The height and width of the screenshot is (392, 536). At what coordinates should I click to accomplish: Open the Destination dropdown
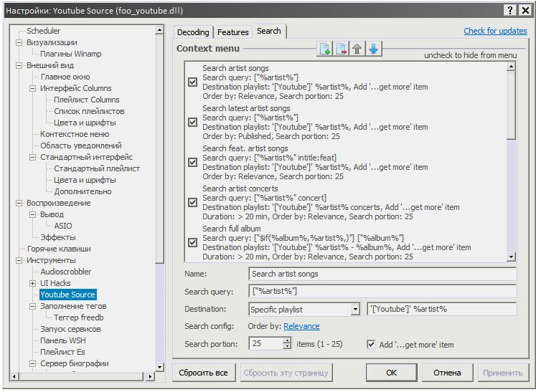click(x=355, y=310)
